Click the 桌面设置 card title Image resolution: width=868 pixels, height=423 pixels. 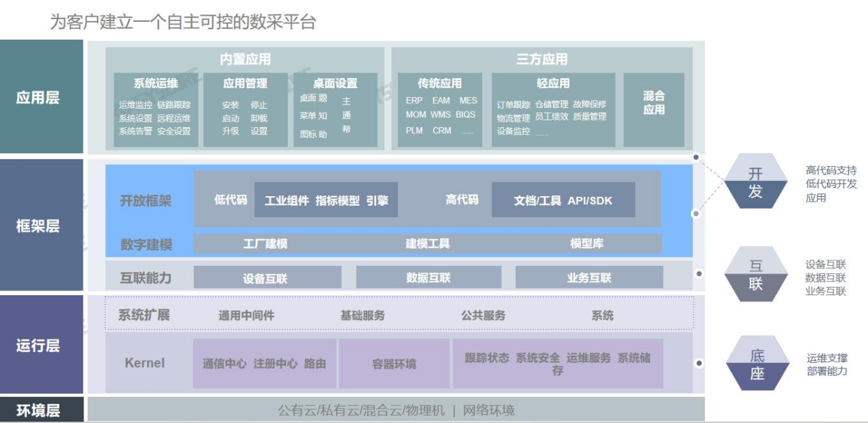335,83
